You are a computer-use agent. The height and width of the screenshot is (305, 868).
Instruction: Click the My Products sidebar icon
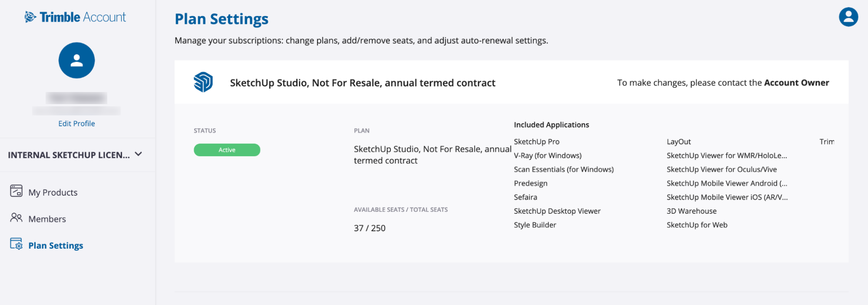(17, 191)
